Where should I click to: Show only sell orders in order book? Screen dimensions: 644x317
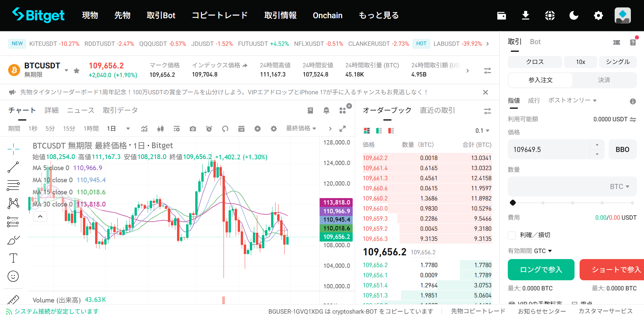391,131
